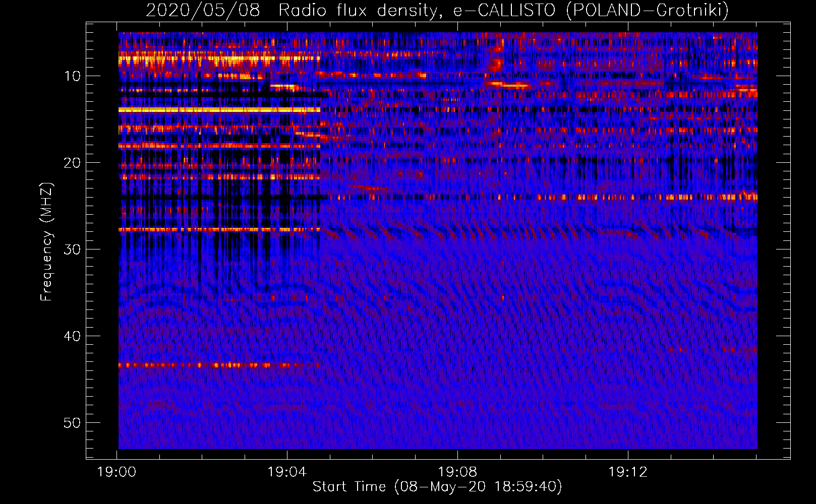The image size is (816, 504).
Task: Click the 20 MHz frequency tick label
Action: coord(73,163)
